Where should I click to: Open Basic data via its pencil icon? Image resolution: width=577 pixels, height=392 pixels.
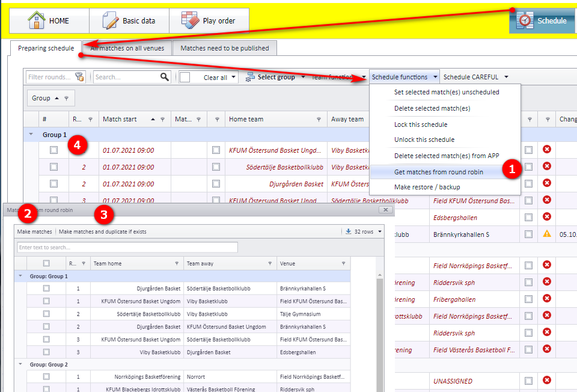point(110,20)
